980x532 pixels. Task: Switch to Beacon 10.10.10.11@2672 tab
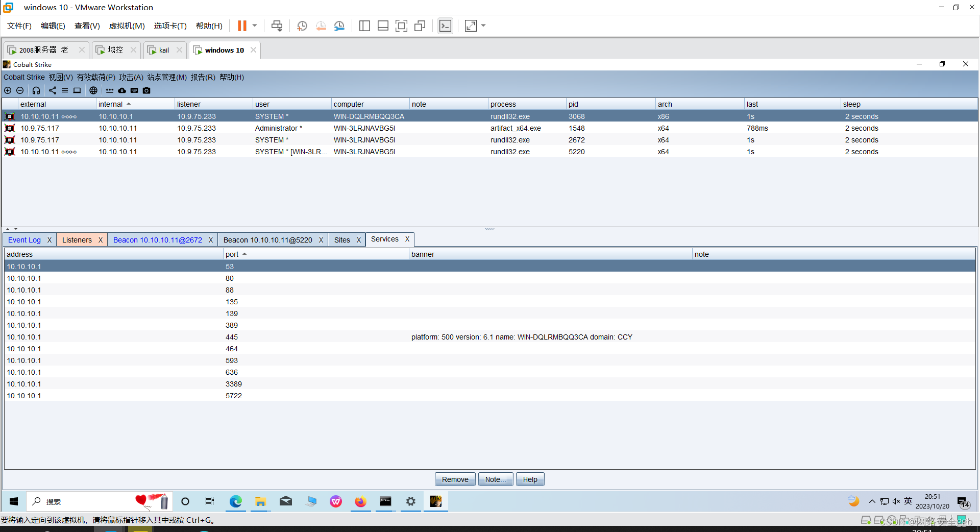(158, 240)
